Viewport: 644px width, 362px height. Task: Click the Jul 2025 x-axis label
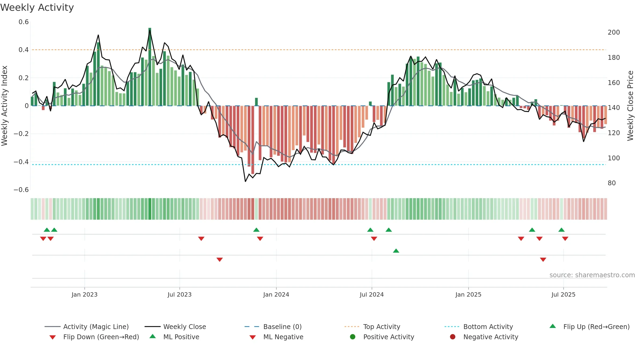click(x=563, y=294)
